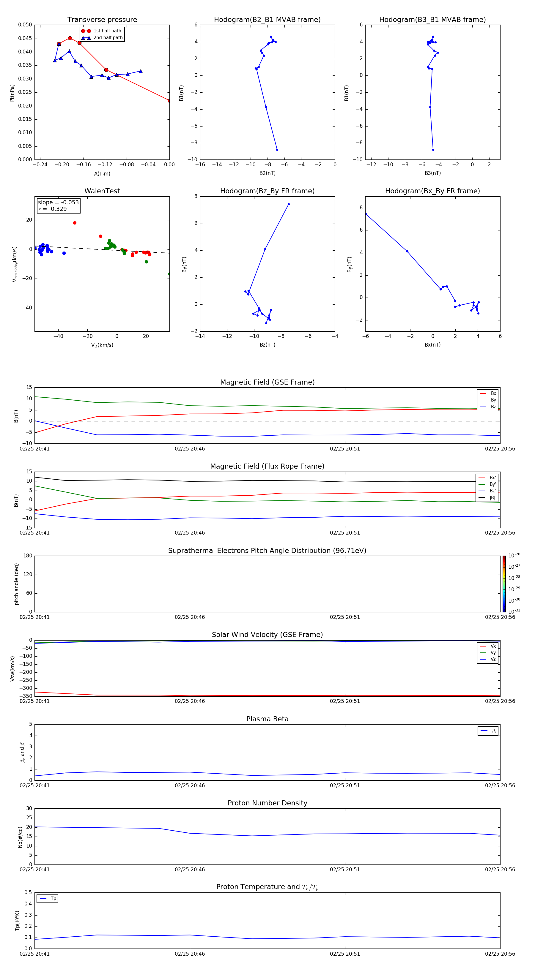Click "Bx'" in Flux Rope legend
The height and width of the screenshot is (980, 535).
[x=487, y=478]
